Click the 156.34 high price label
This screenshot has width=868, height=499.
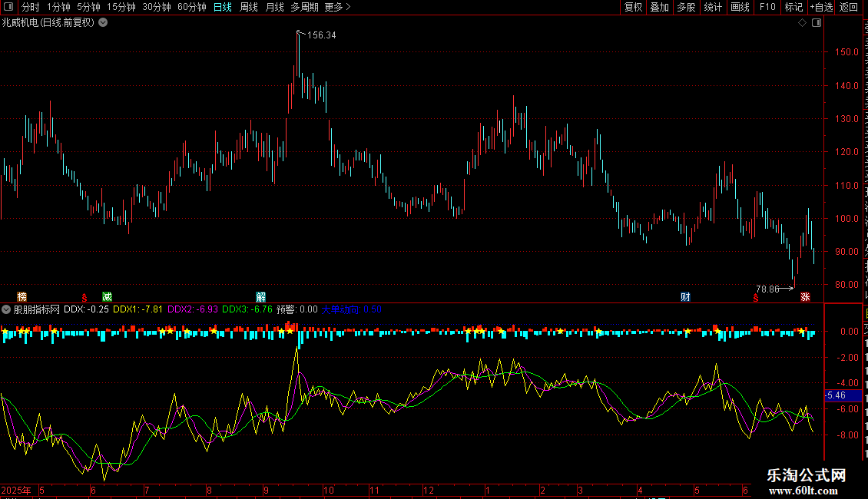pos(322,35)
